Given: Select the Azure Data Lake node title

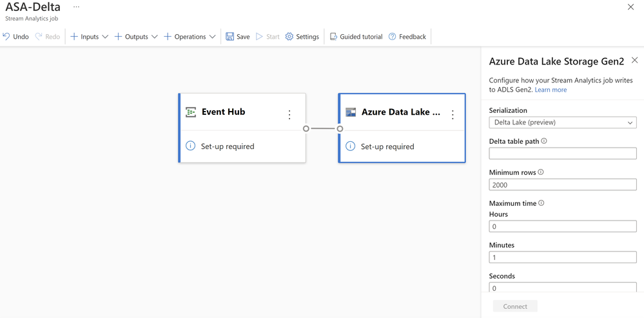Looking at the screenshot, I should 401,112.
